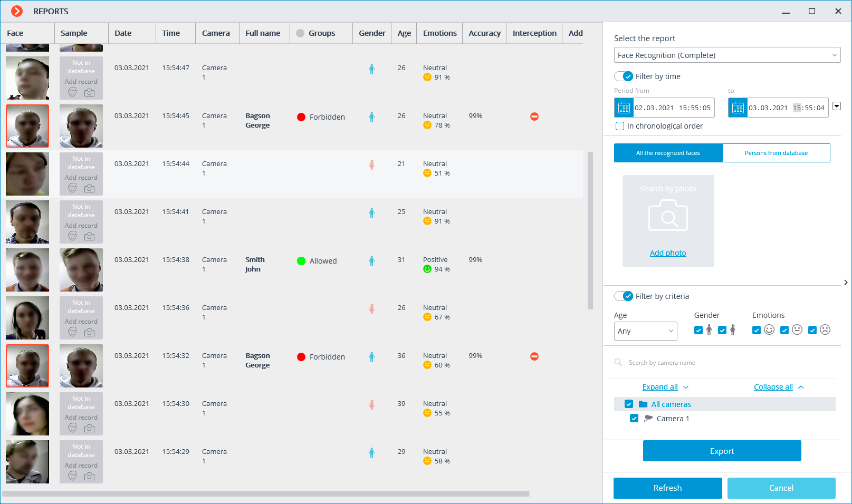Image resolution: width=852 pixels, height=504 pixels.
Task: Click the camera icon in 15:54:41 sample cell
Action: pyautogui.click(x=90, y=236)
